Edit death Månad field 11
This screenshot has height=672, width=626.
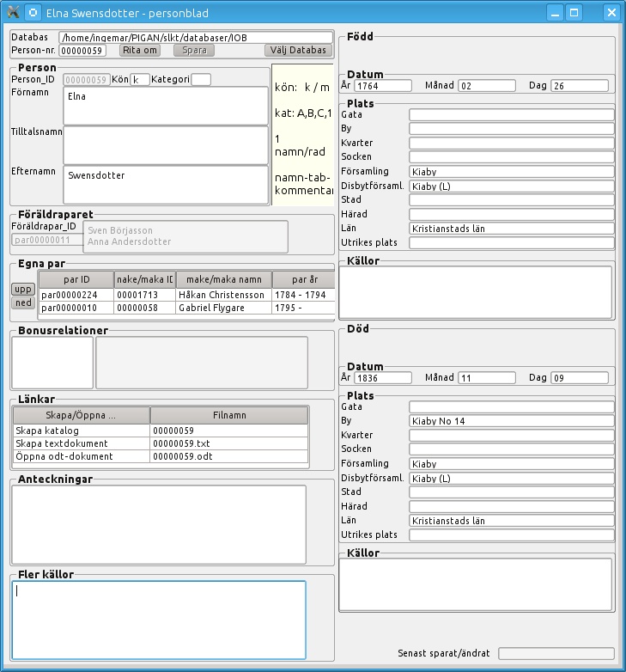click(x=487, y=378)
